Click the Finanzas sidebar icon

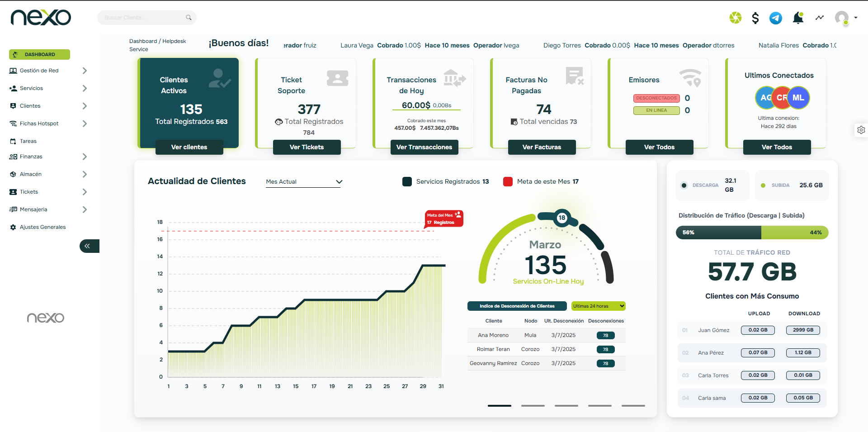point(13,157)
